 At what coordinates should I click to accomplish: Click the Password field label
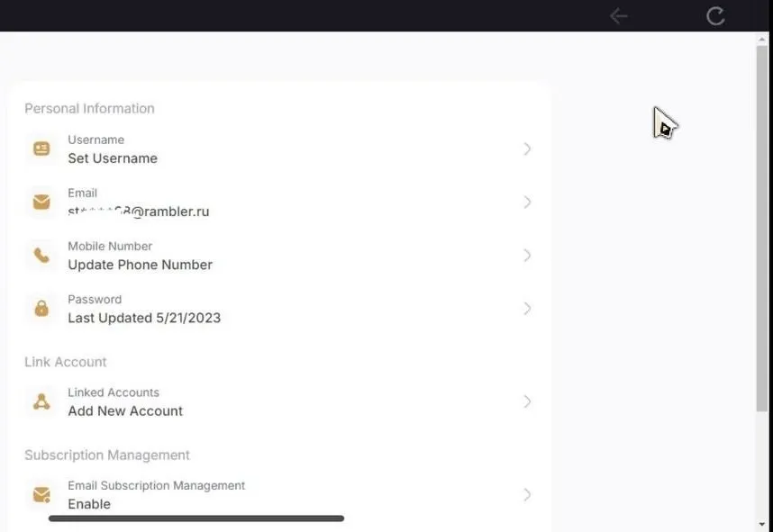(x=95, y=300)
